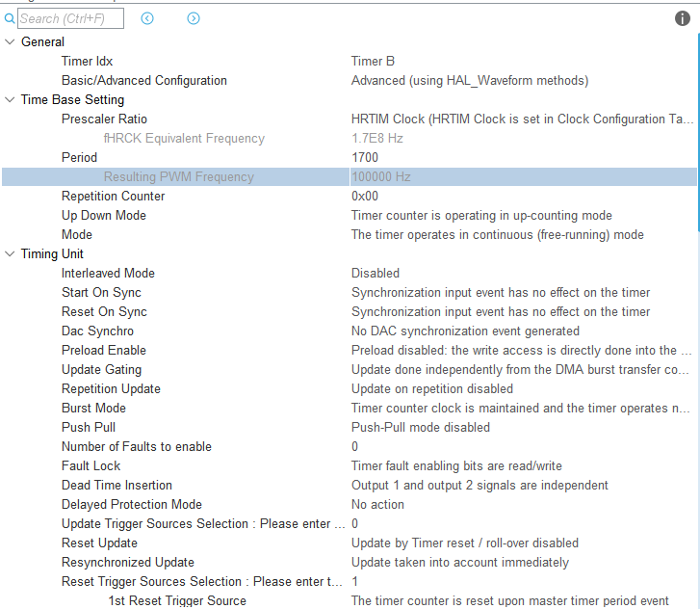Edit Update Trigger Sources Selection value
This screenshot has height=609, width=700.
[354, 523]
